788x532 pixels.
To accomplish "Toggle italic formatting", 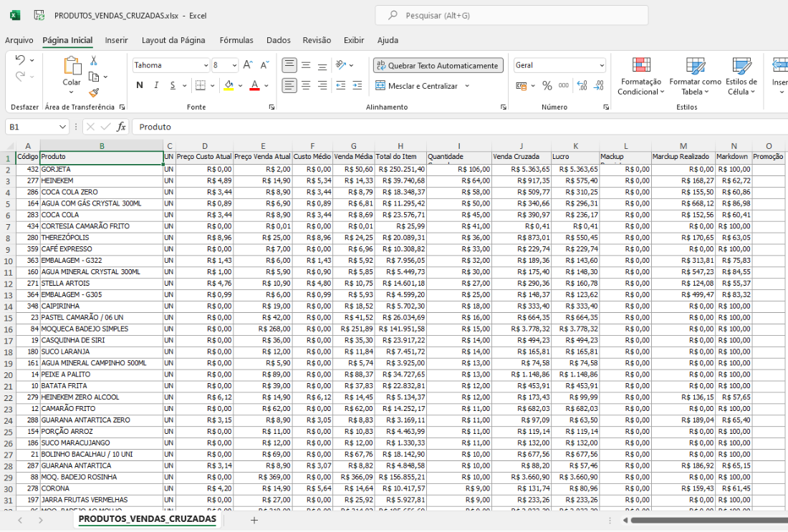I will pyautogui.click(x=156, y=86).
